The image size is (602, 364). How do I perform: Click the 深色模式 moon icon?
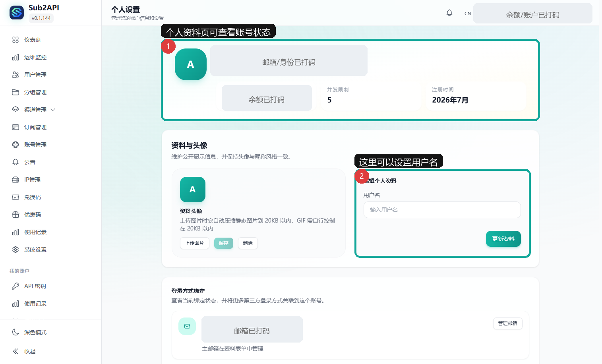(x=15, y=332)
